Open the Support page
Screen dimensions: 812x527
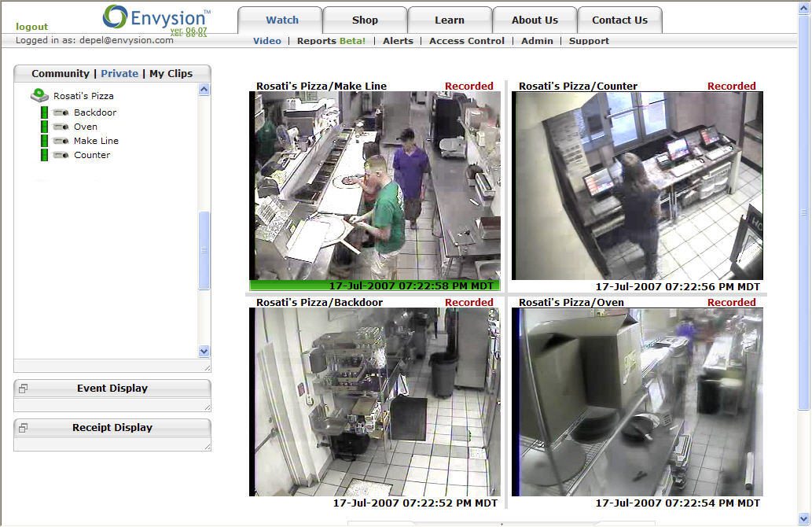[x=589, y=41]
